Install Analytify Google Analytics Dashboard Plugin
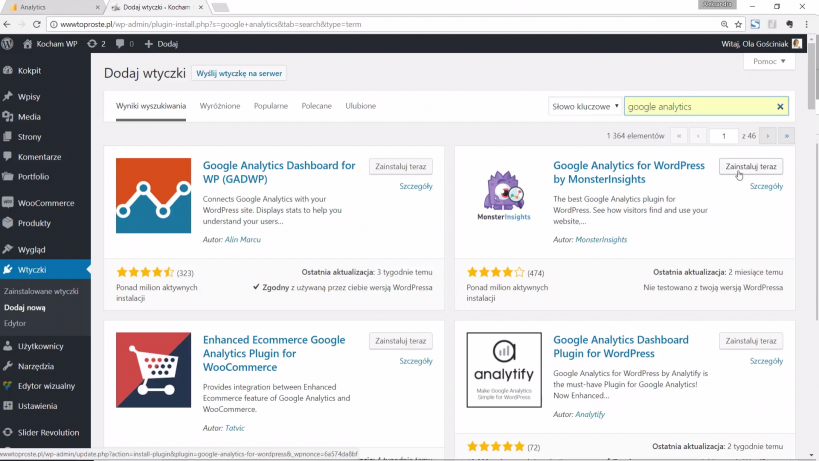Screen dimensions: 819x461 751,341
